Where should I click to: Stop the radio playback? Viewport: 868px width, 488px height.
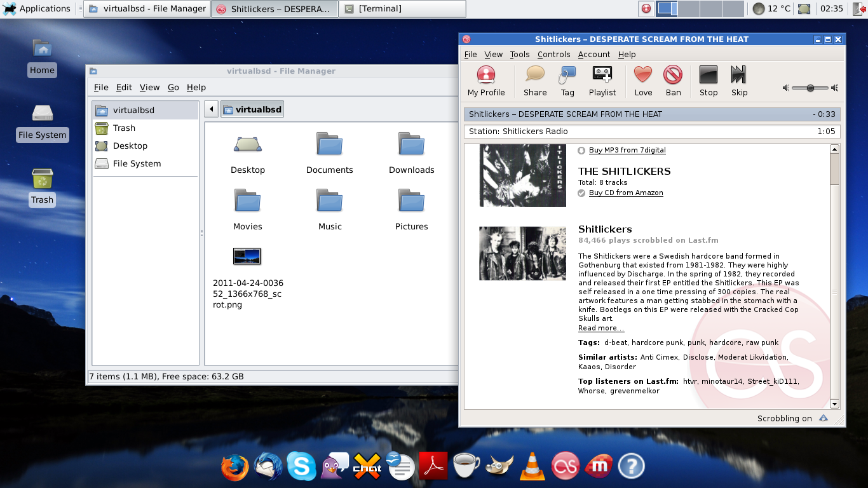[709, 81]
